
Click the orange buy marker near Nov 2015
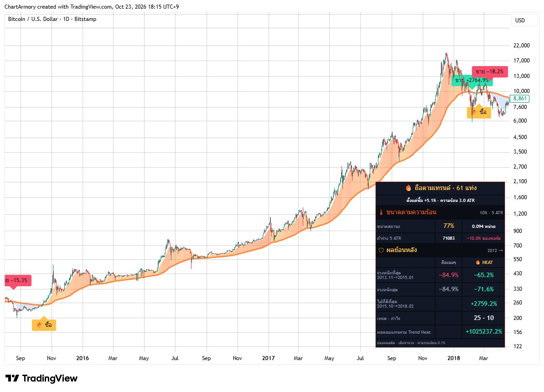coord(44,324)
